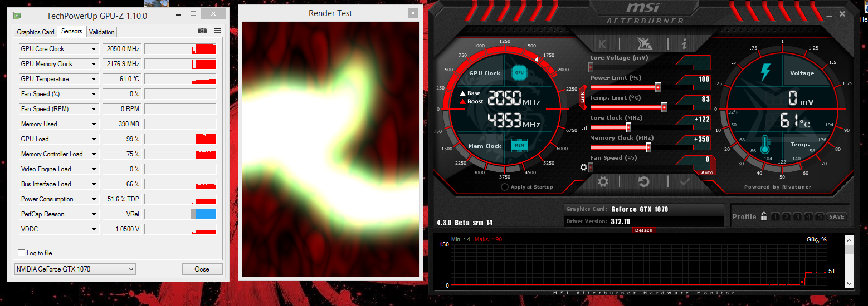Click the Temp. Limit slider handle
This screenshot has height=306, width=868.
coord(664,107)
